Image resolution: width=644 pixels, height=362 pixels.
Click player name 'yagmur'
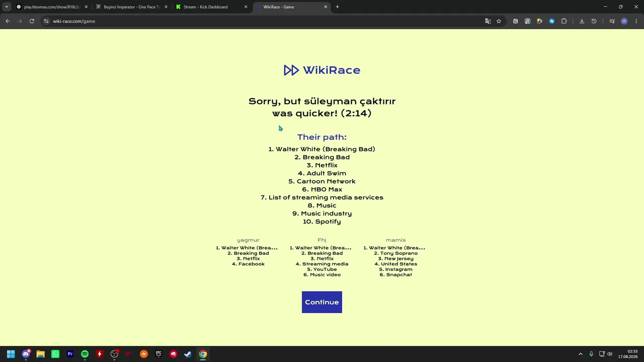pos(248,240)
